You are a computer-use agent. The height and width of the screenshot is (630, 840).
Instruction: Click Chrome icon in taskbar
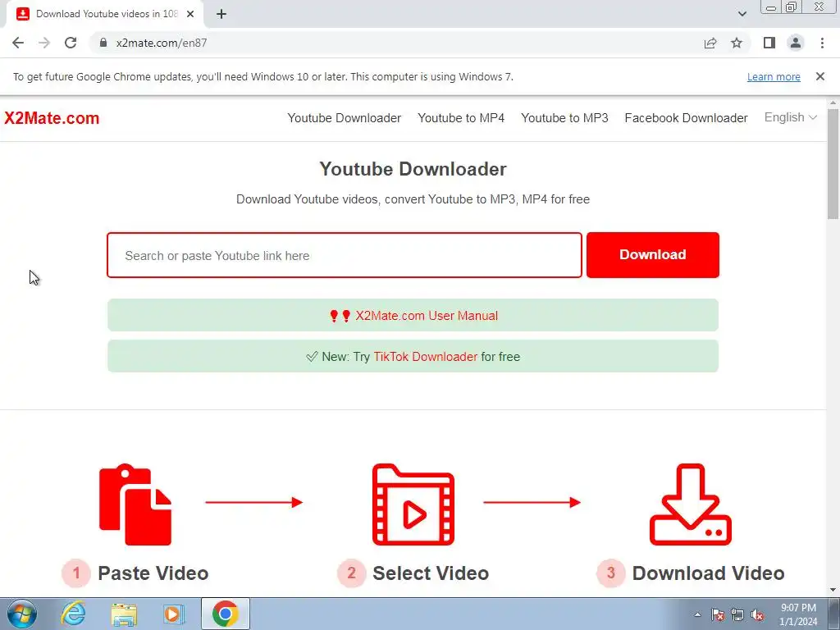point(225,614)
